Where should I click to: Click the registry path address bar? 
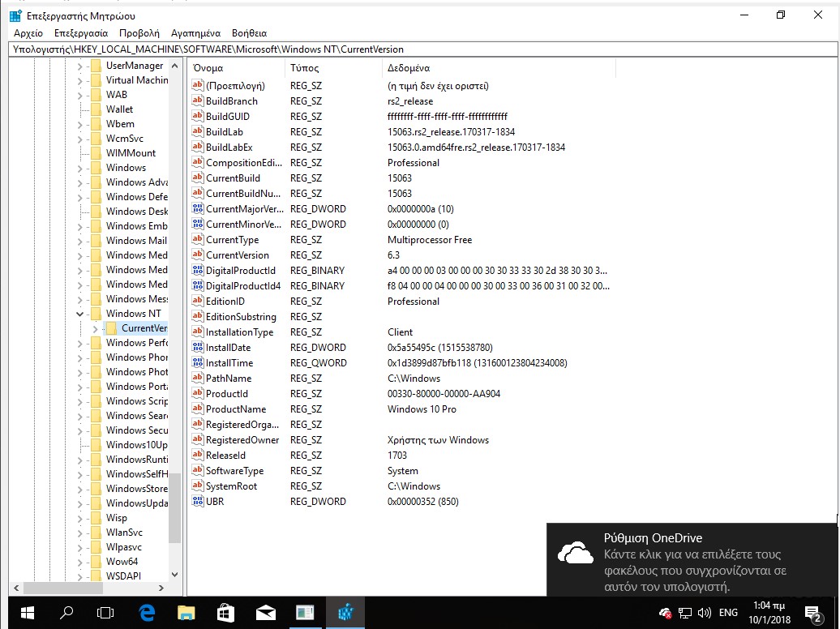coord(423,49)
